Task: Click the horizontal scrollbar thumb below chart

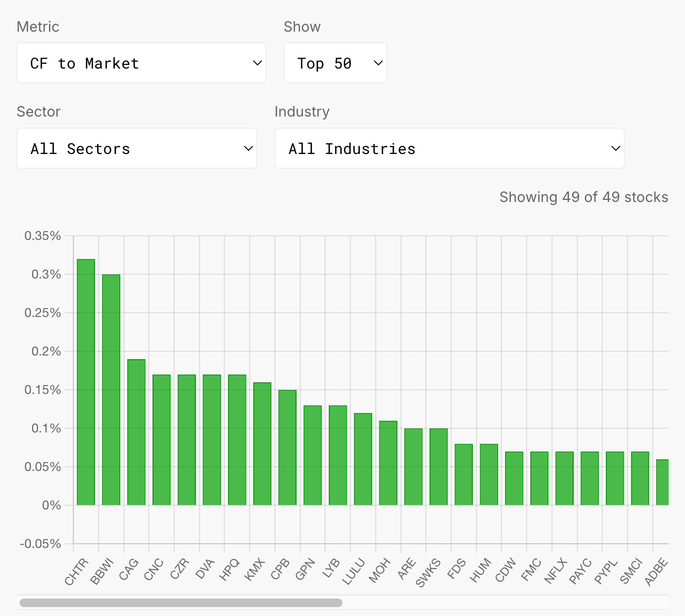Action: pyautogui.click(x=180, y=602)
